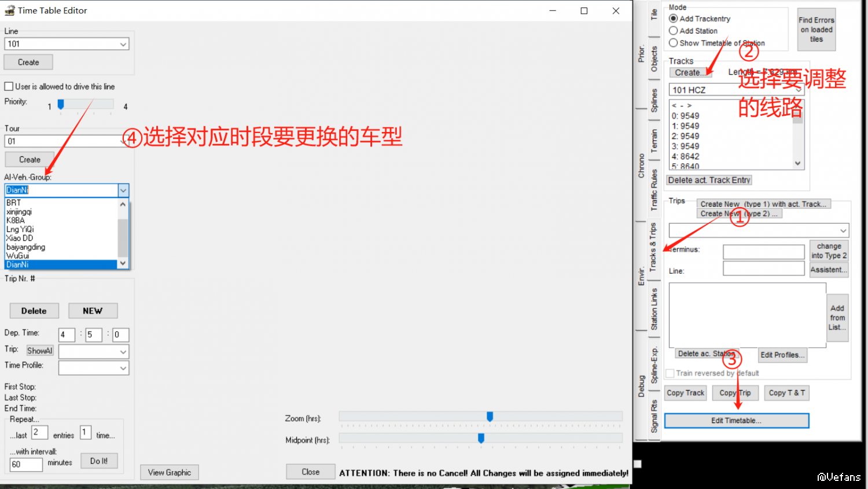Click the Priority slider handle
868x489 pixels.
click(61, 104)
